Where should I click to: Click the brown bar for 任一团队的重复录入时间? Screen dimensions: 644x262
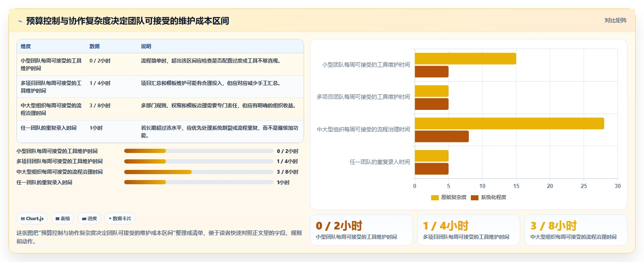432,169
